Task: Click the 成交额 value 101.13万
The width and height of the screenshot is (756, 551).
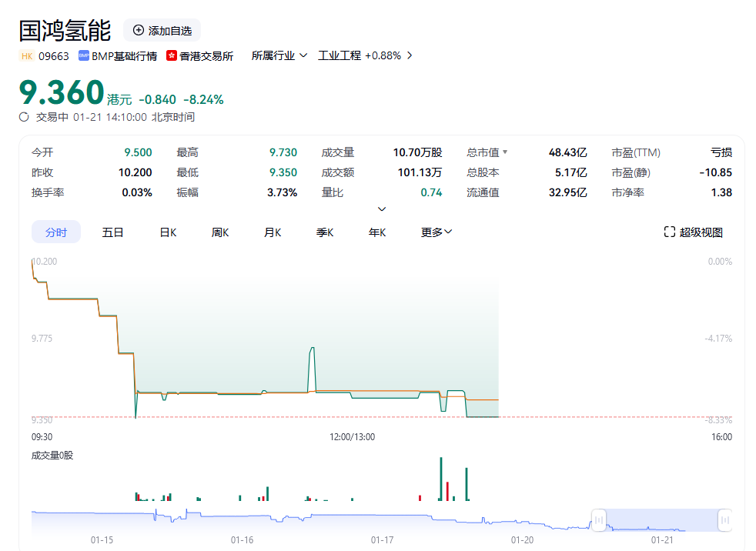Action: [x=420, y=172]
